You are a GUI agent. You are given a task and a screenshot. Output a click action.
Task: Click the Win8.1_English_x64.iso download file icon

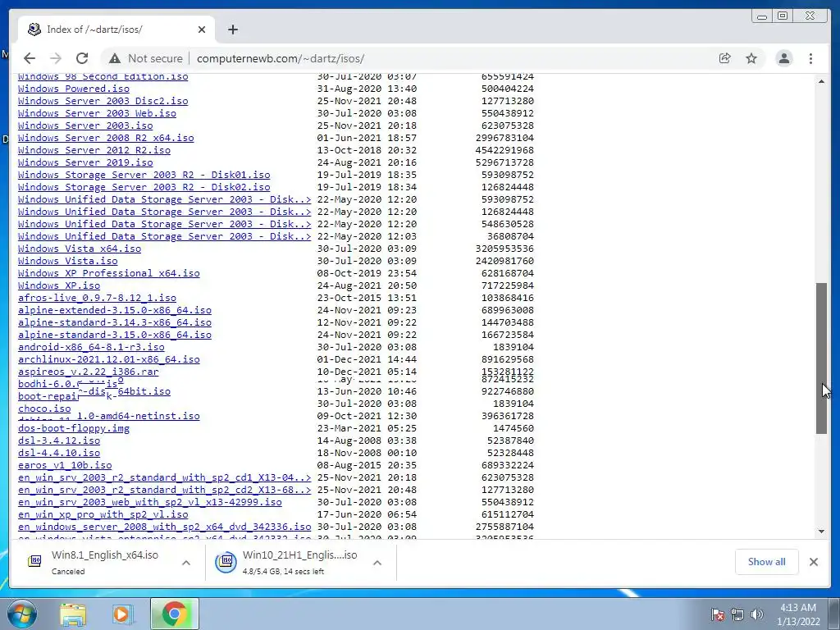34,561
